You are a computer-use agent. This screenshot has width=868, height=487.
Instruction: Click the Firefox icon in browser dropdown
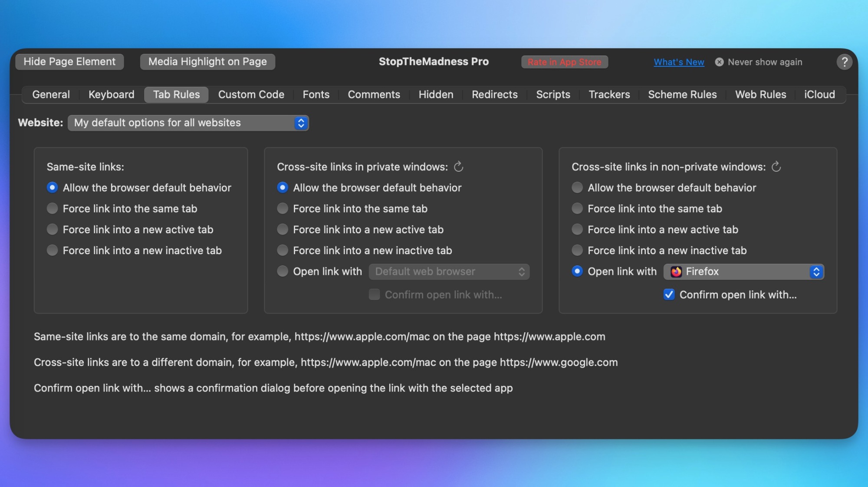coord(676,271)
